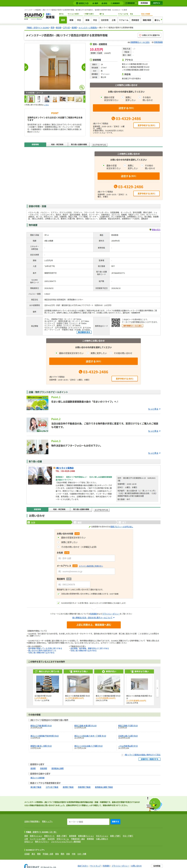The width and height of the screenshot is (187, 868).
Task: Switch to the upper 地図・周辺環境 tab
Action: 57,145
